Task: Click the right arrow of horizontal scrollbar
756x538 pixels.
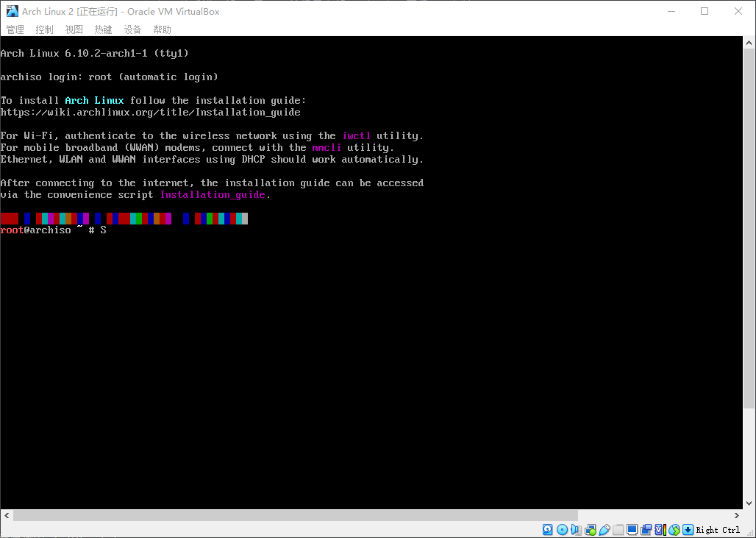Action: 736,515
